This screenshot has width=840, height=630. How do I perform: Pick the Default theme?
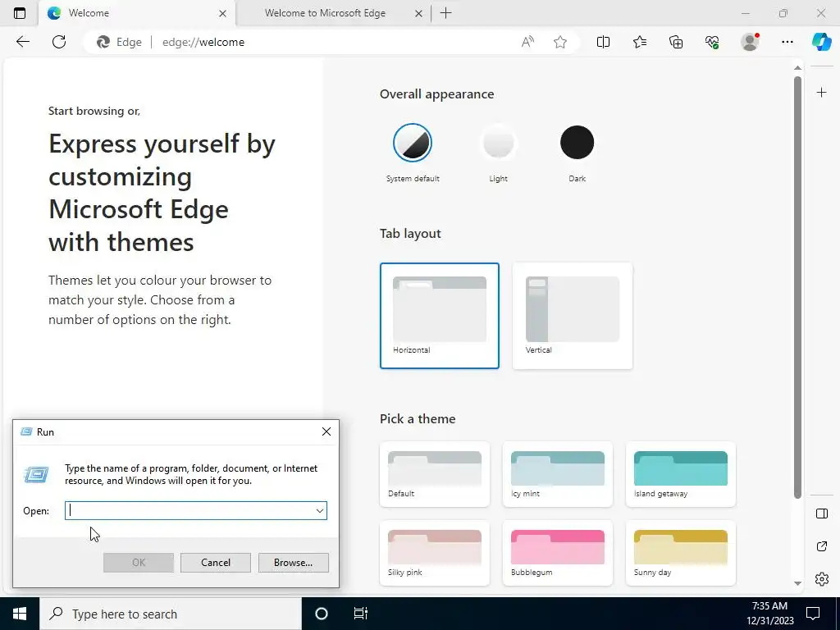(x=435, y=474)
